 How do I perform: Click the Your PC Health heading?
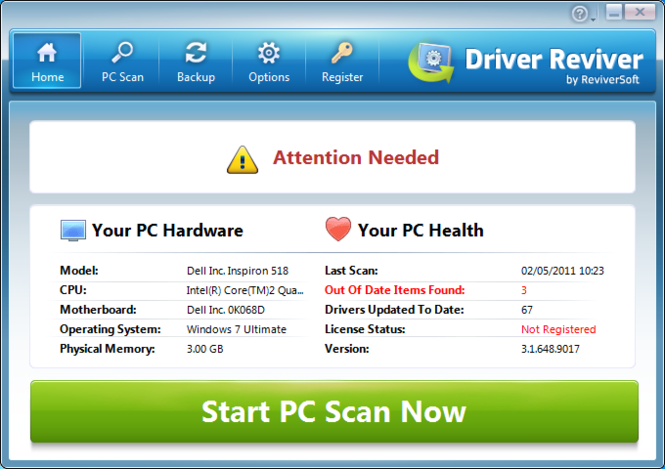[421, 230]
